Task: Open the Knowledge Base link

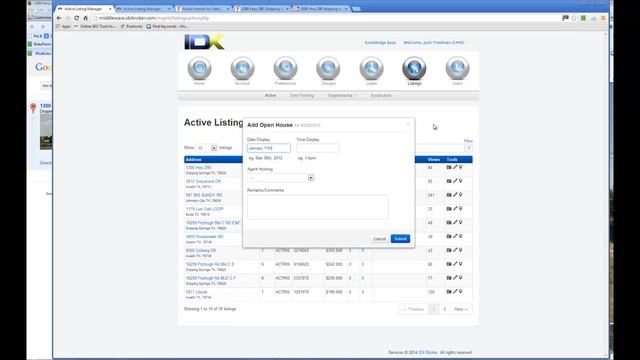Action: pos(380,42)
